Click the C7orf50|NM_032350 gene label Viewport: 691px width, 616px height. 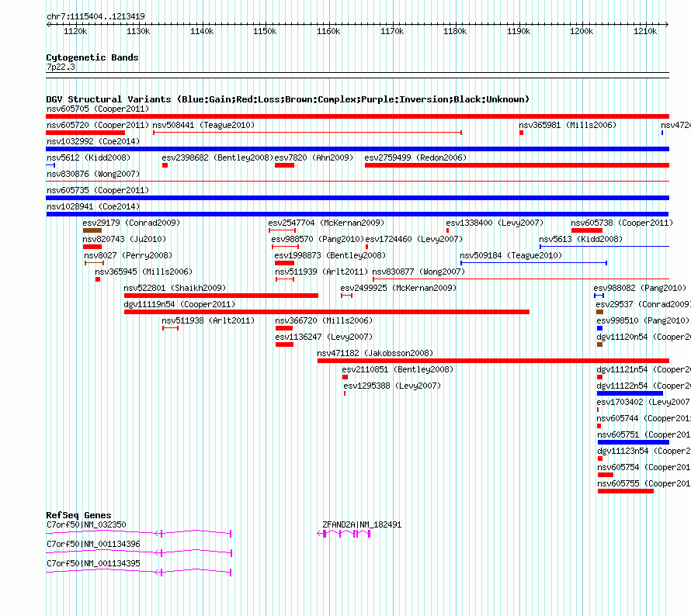click(86, 525)
